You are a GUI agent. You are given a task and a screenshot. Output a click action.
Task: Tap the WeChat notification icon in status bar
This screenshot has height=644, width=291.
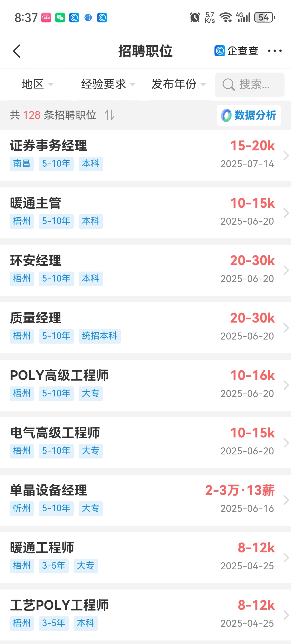(60, 18)
